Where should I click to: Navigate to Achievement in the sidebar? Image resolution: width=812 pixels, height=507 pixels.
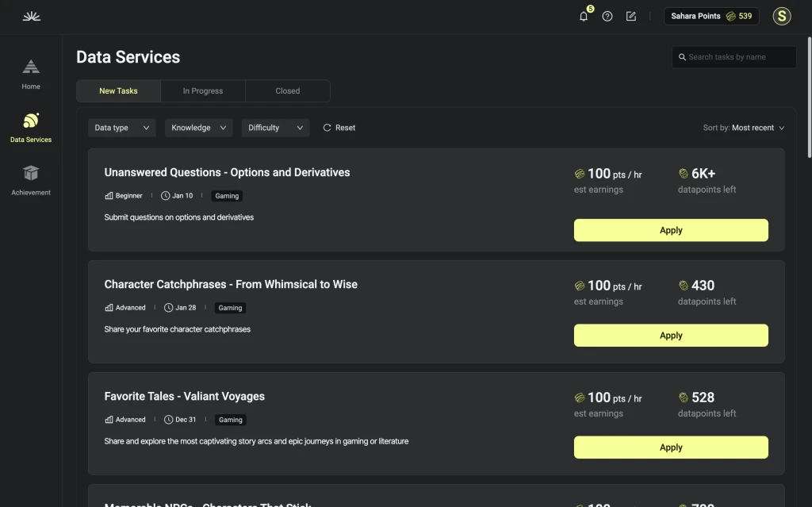coord(30,179)
